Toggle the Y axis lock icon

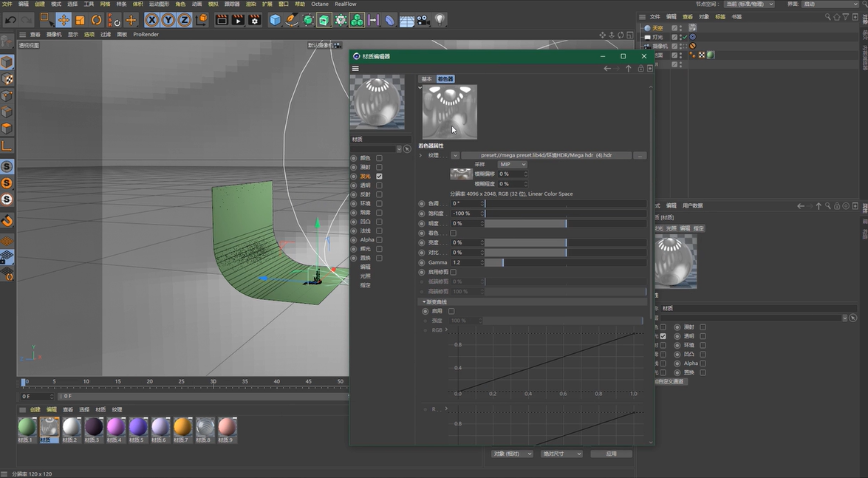168,20
